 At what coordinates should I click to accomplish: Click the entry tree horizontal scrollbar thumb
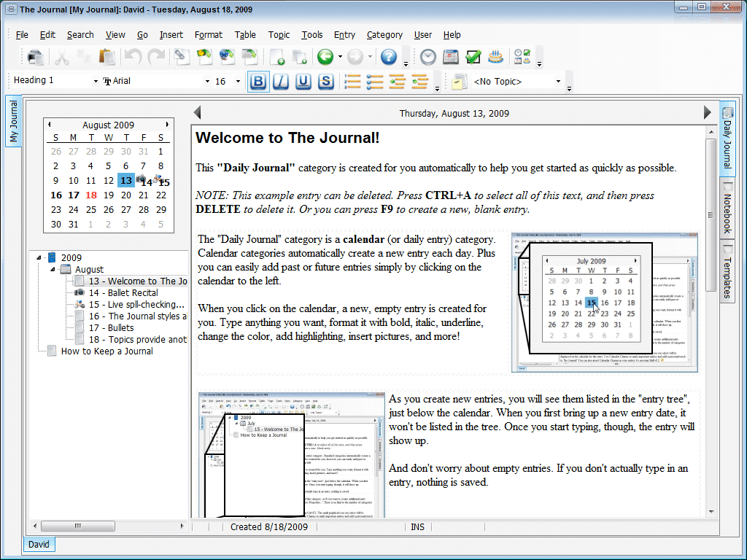click(x=77, y=526)
